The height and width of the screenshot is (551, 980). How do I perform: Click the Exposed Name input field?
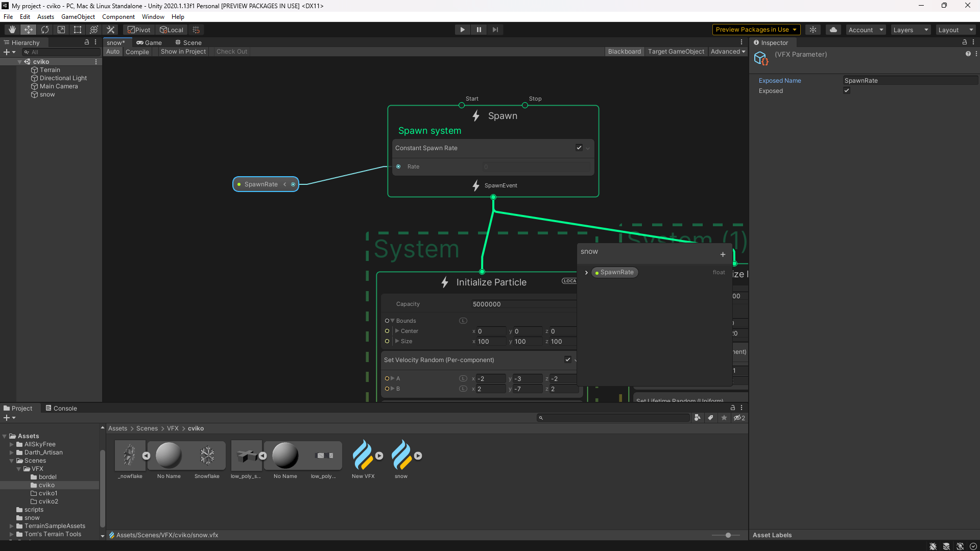coord(910,80)
